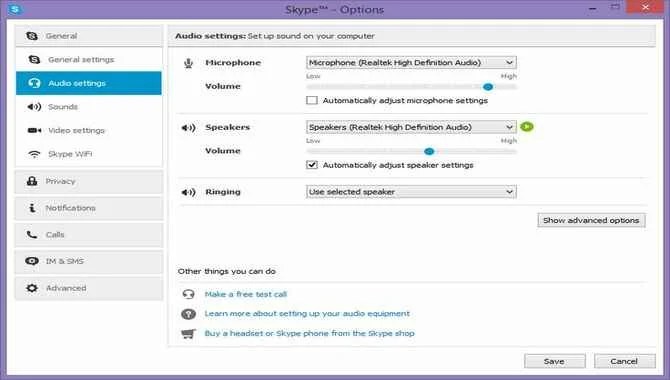This screenshot has width=670, height=380.
Task: Close the Skype Options window
Action: coord(645,7)
